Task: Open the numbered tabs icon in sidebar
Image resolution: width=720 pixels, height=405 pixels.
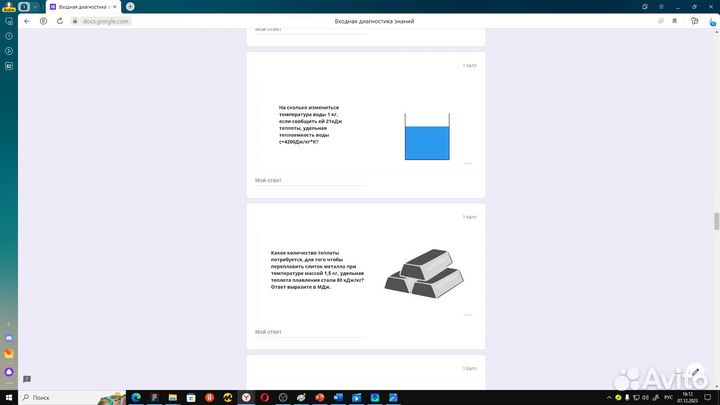Action: (9, 66)
